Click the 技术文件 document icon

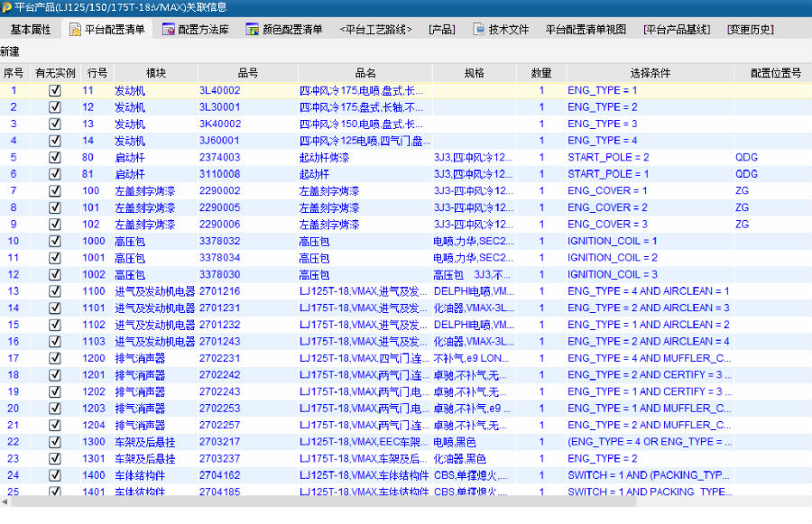(479, 30)
